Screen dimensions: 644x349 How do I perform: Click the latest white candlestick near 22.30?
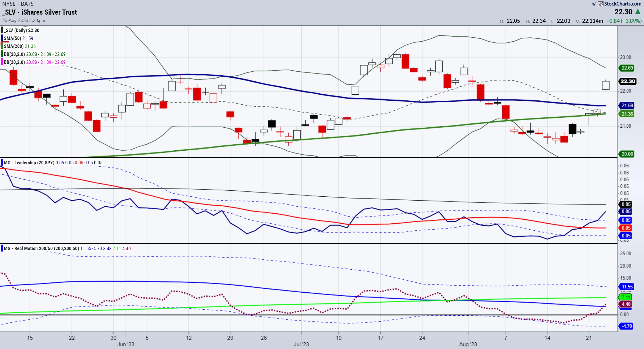coord(606,85)
